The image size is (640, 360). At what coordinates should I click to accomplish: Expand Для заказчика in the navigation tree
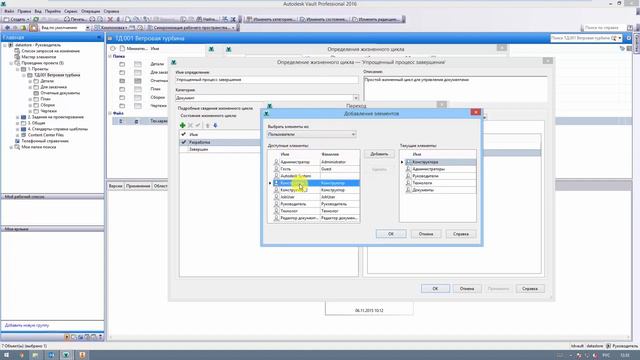(x=30, y=87)
